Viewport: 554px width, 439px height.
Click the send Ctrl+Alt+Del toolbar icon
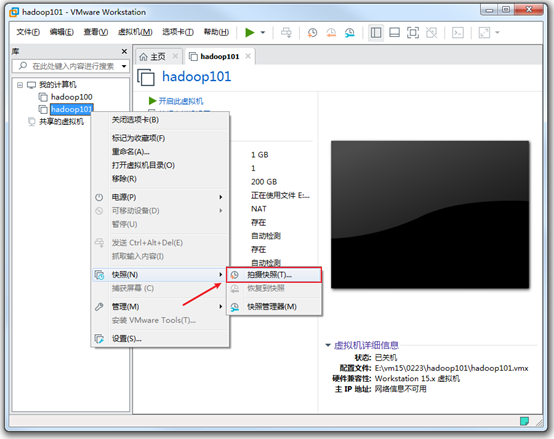coord(286,32)
